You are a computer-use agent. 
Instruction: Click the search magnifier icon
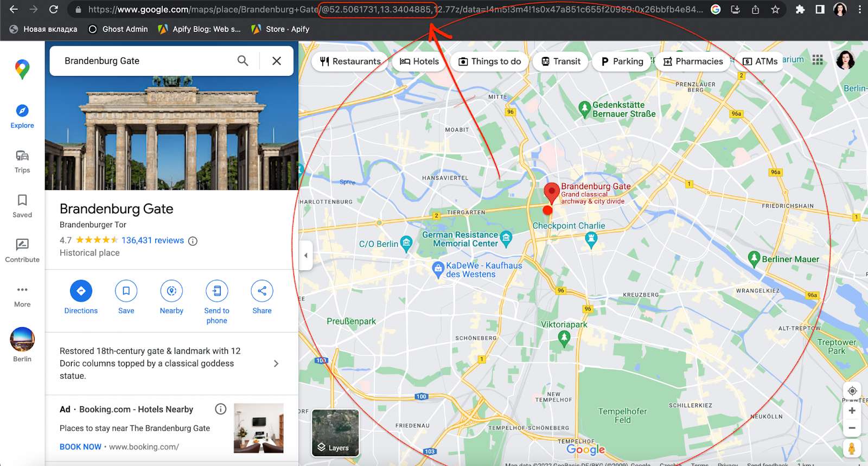(x=243, y=61)
